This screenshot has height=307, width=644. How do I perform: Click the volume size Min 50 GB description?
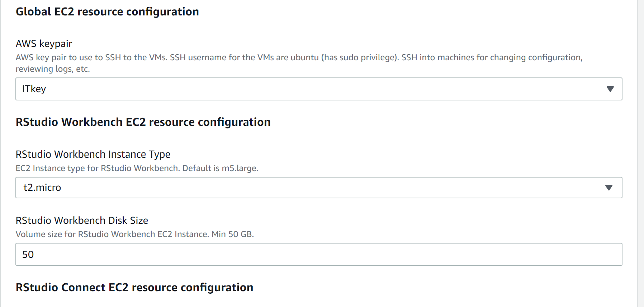[x=134, y=234]
